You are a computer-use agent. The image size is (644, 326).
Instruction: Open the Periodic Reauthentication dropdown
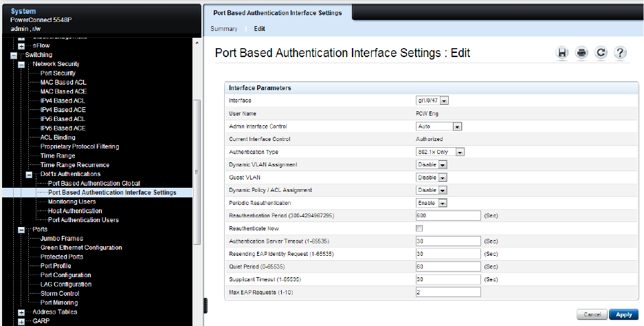click(x=432, y=203)
